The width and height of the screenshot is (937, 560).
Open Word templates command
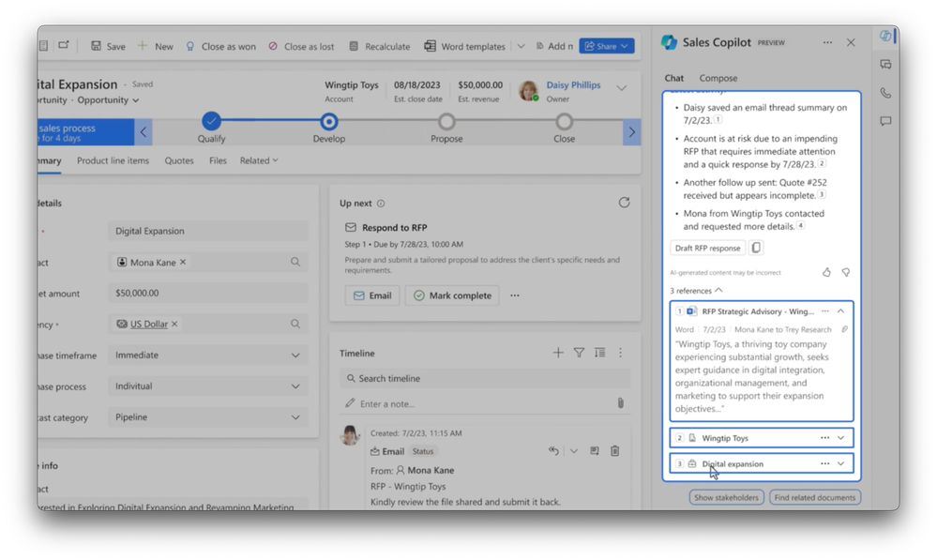click(465, 46)
